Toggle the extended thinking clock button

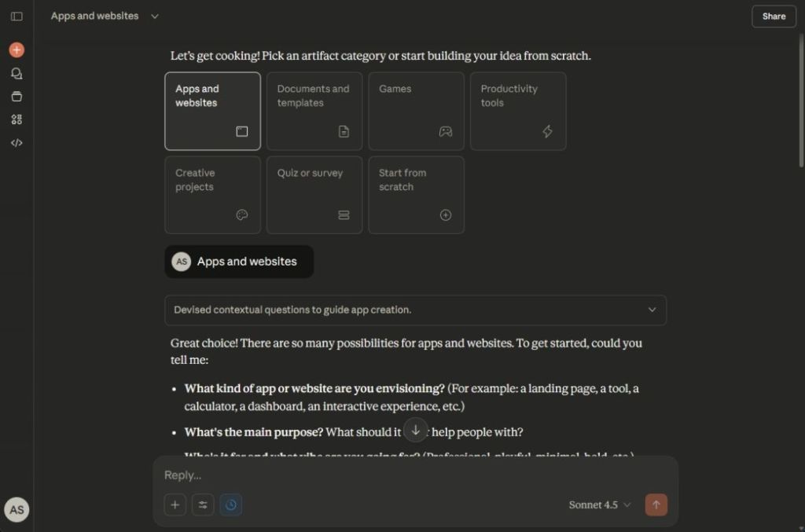pyautogui.click(x=231, y=504)
